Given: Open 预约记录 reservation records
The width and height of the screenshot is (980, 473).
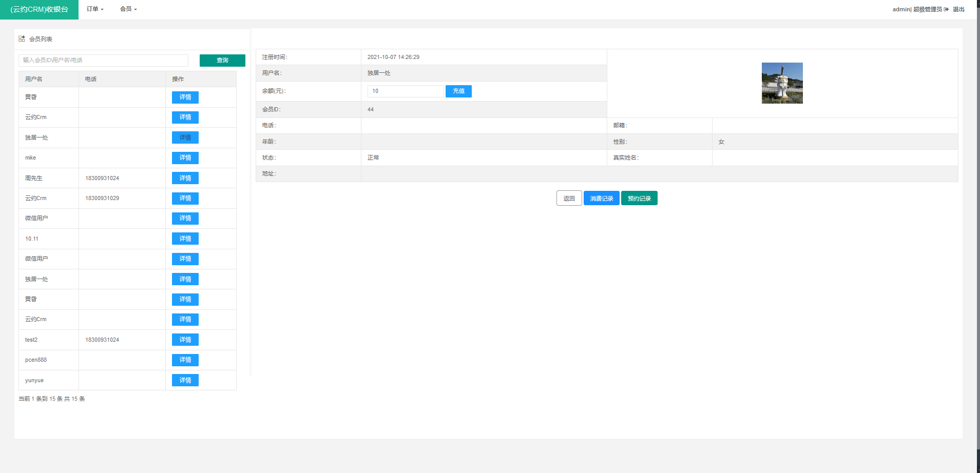Looking at the screenshot, I should click(x=639, y=199).
